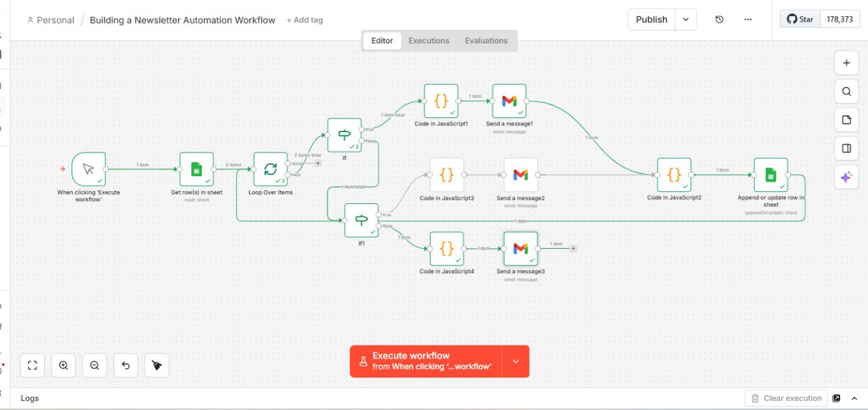The height and width of the screenshot is (410, 868).
Task: Zoom out on the canvas
Action: (94, 365)
